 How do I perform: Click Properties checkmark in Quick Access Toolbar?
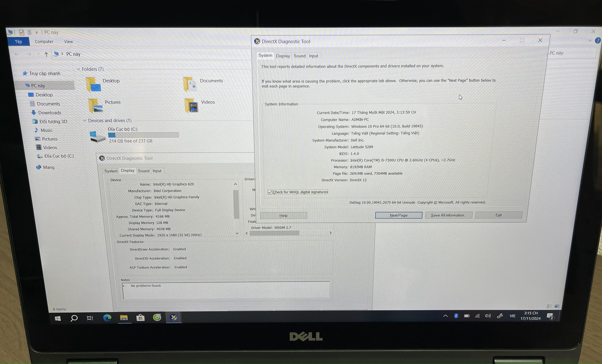(x=22, y=32)
